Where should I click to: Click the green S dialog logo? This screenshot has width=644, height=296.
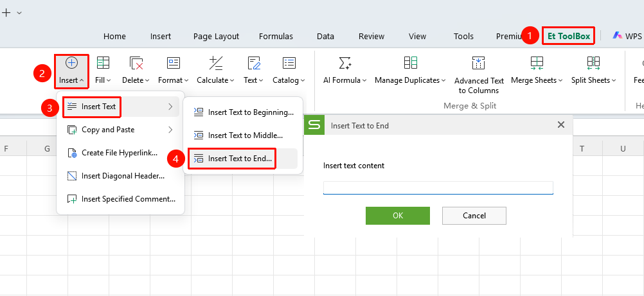tap(314, 125)
